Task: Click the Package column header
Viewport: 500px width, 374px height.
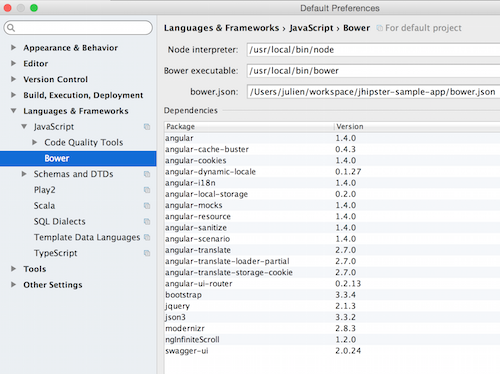Action: pos(249,127)
